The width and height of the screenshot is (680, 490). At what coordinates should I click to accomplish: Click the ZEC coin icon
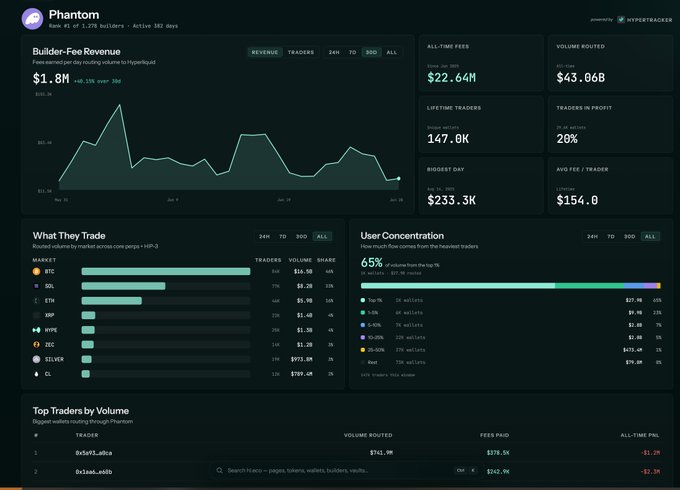pyautogui.click(x=36, y=345)
